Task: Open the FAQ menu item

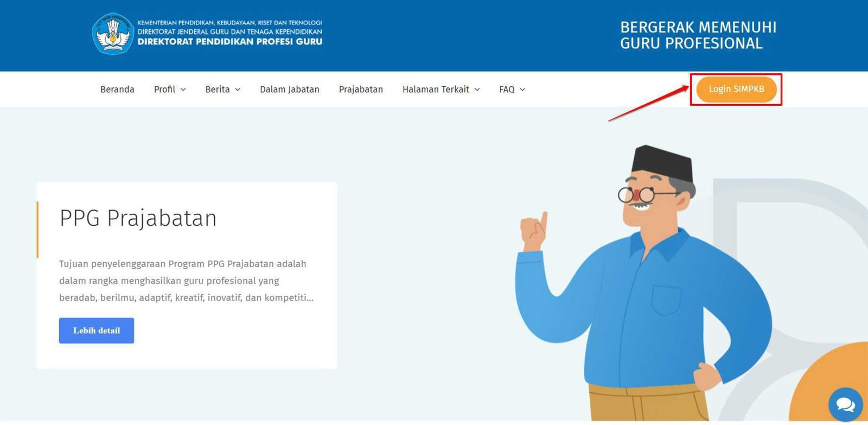Action: 507,90
